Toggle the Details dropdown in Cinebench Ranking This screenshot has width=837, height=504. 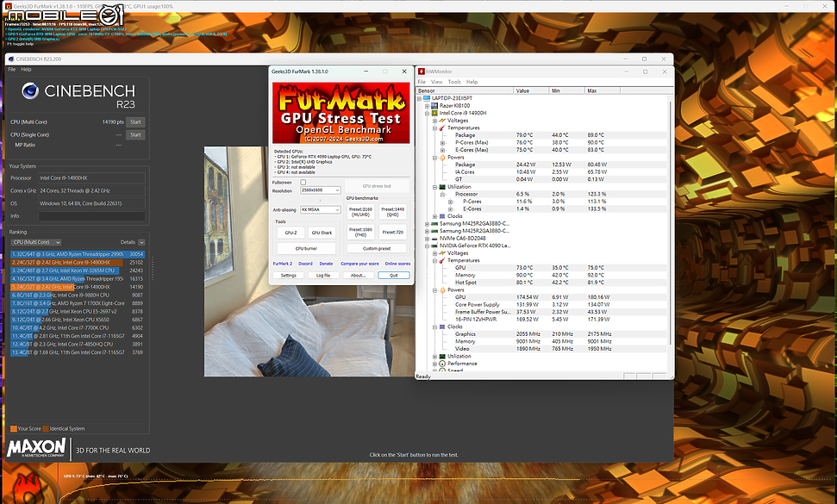[x=141, y=242]
